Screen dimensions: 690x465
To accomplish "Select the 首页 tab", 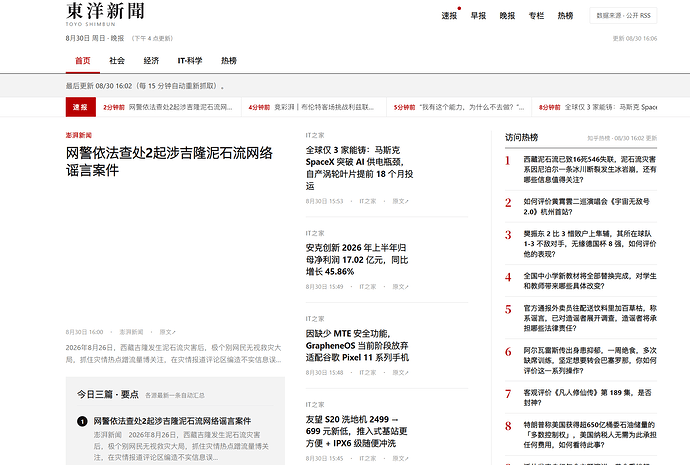I will (x=83, y=61).
